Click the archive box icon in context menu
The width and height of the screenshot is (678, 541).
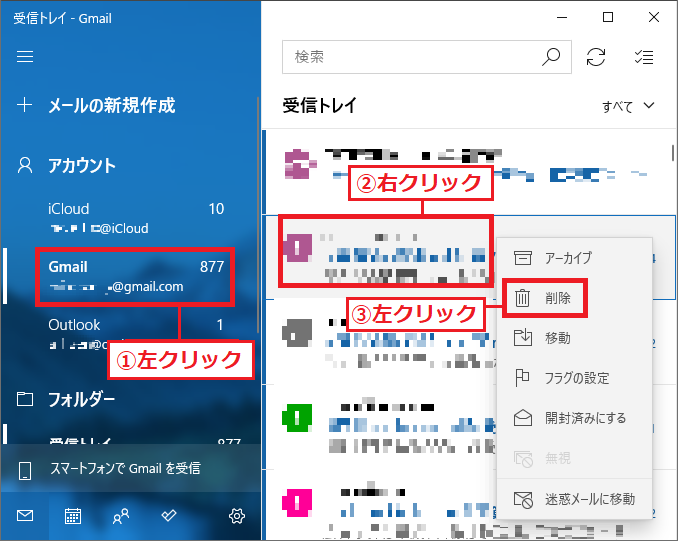(x=523, y=258)
